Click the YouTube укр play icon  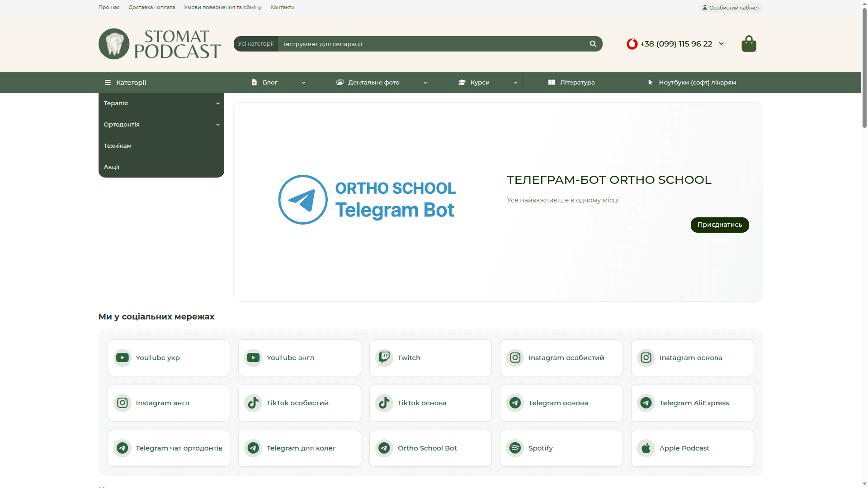click(123, 358)
